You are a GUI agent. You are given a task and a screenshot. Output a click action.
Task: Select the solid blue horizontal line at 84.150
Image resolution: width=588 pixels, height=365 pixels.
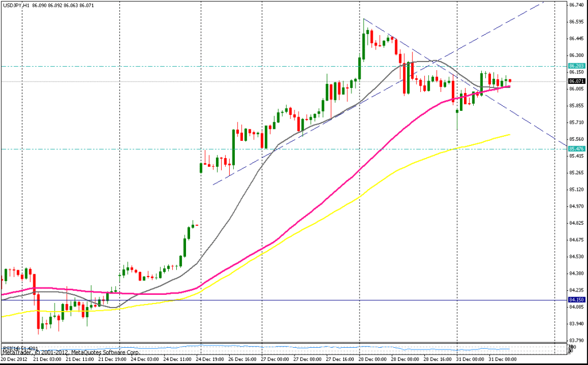pos(345,300)
